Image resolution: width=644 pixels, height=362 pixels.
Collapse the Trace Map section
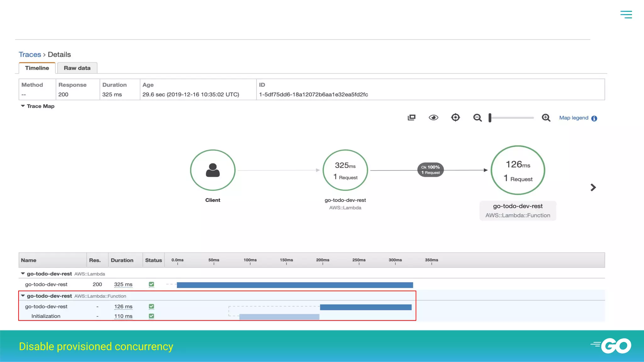point(23,106)
